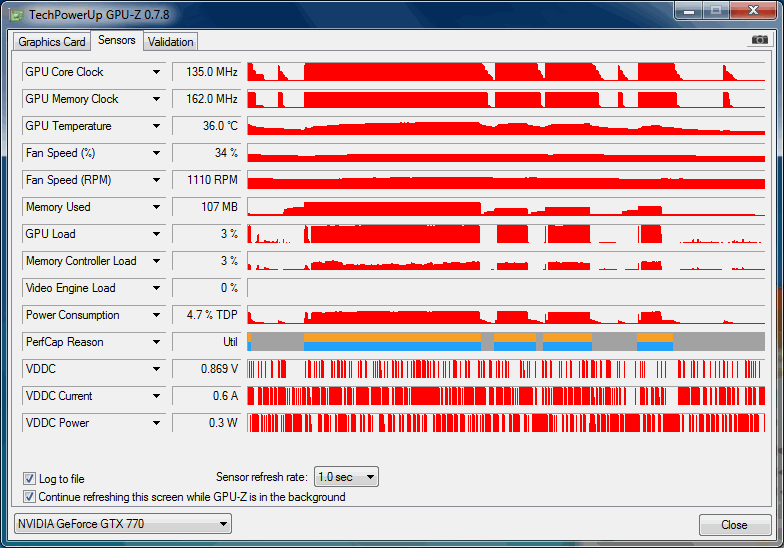The height and width of the screenshot is (548, 784).
Task: Open the Fan Speed (RPM) dropdown
Action: (x=156, y=180)
